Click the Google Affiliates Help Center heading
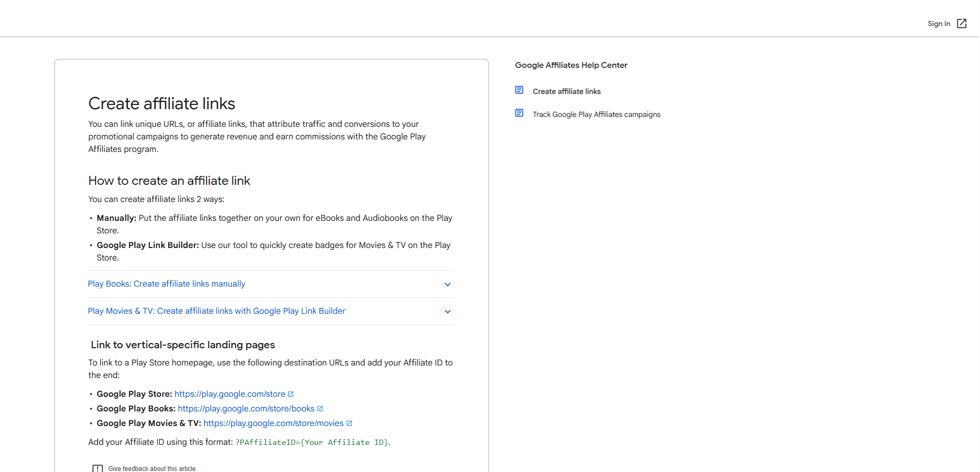This screenshot has height=472, width=980. 571,65
